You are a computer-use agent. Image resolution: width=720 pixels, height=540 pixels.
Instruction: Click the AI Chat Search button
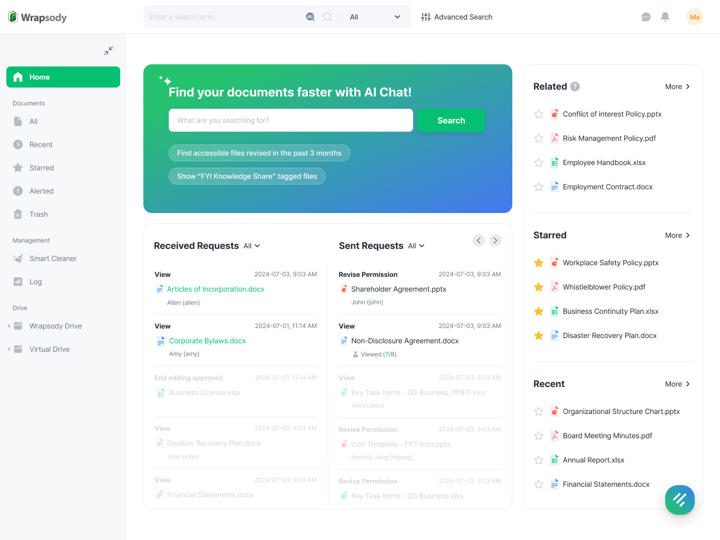click(x=451, y=120)
